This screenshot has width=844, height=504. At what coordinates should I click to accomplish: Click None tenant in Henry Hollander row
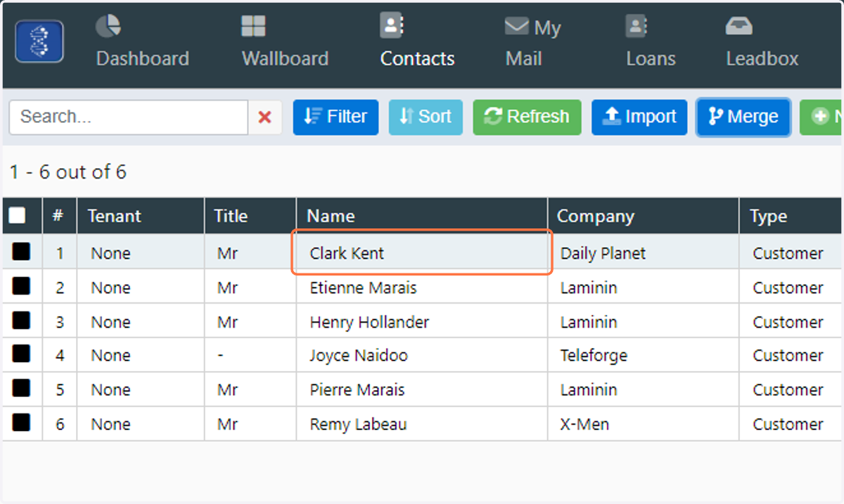pos(110,322)
